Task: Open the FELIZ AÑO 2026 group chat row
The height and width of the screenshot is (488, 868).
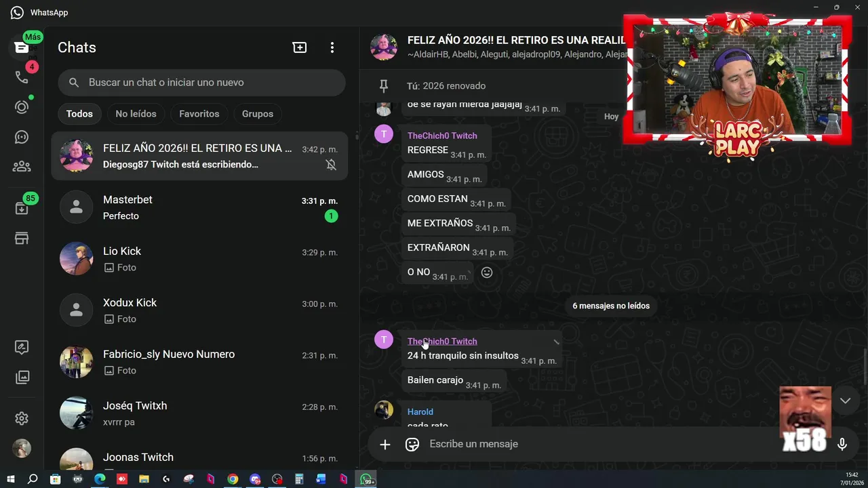Action: coord(199,156)
